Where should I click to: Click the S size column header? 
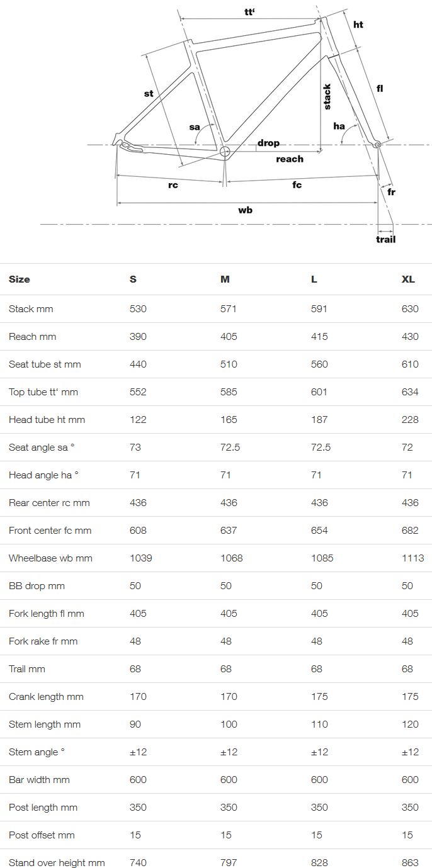pyautogui.click(x=133, y=279)
